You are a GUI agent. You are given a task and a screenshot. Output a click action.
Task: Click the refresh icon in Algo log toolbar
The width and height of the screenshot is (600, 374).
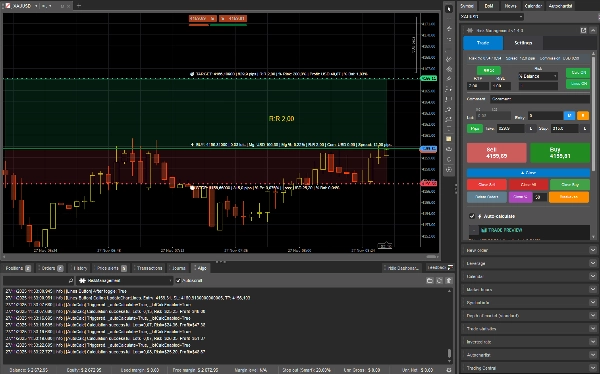coord(439,281)
